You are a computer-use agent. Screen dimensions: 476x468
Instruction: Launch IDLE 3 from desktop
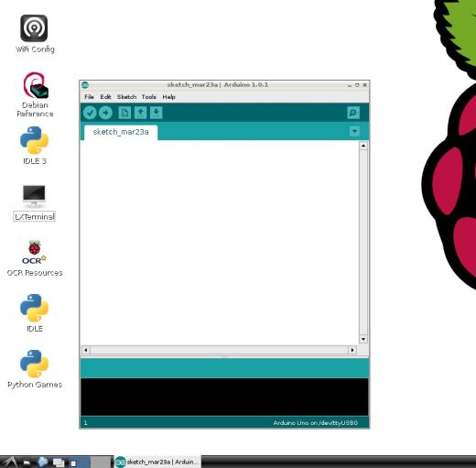pos(35,146)
